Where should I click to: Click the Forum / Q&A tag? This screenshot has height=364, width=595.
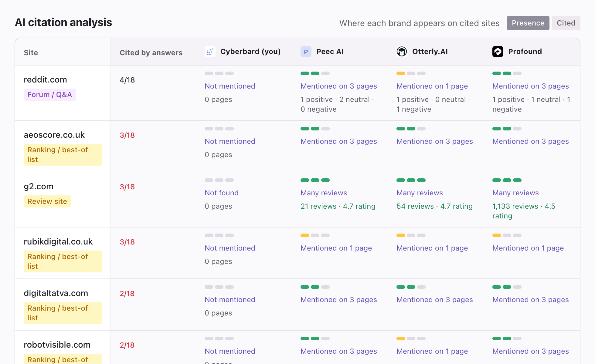coord(50,95)
